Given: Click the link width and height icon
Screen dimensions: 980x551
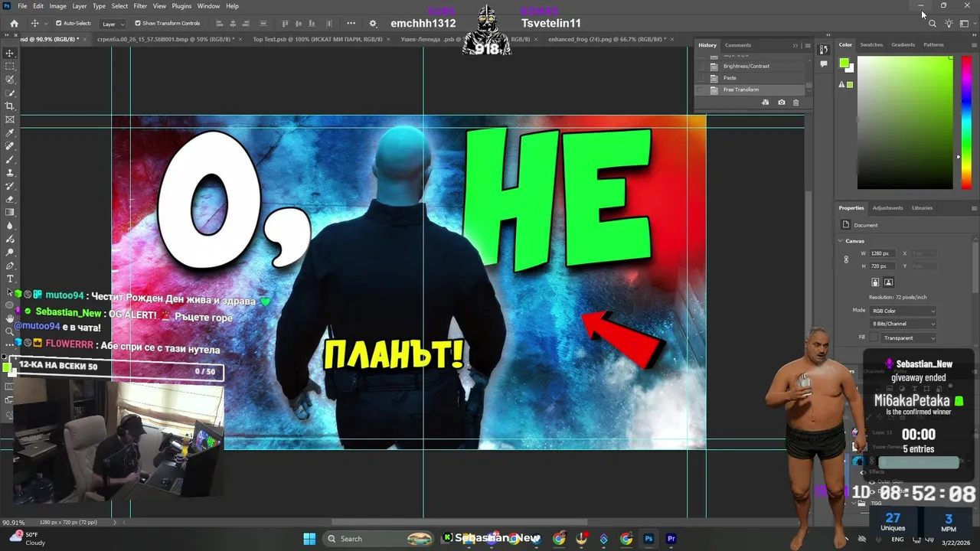Looking at the screenshot, I should [846, 259].
